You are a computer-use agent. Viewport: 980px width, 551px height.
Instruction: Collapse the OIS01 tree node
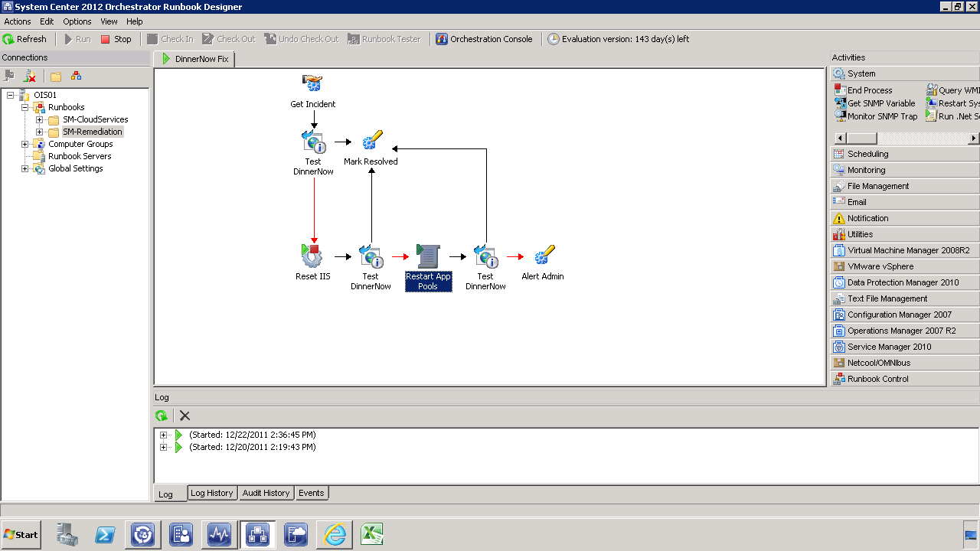10,95
